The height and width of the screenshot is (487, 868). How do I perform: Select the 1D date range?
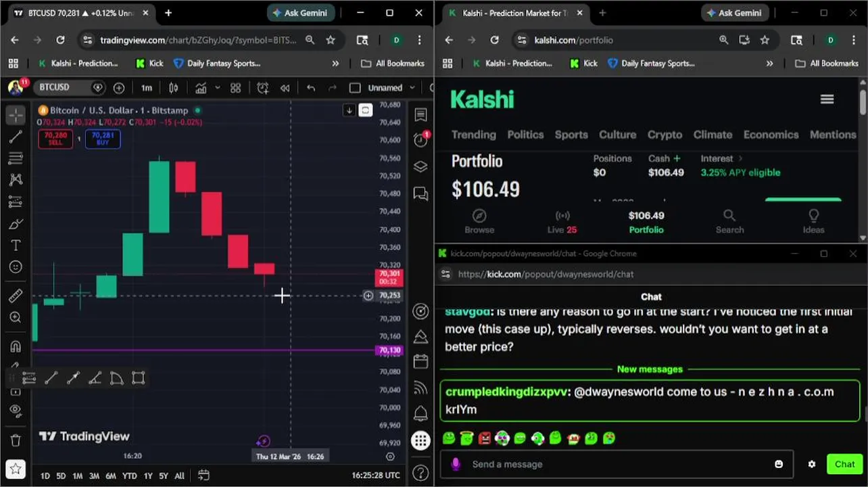[45, 476]
